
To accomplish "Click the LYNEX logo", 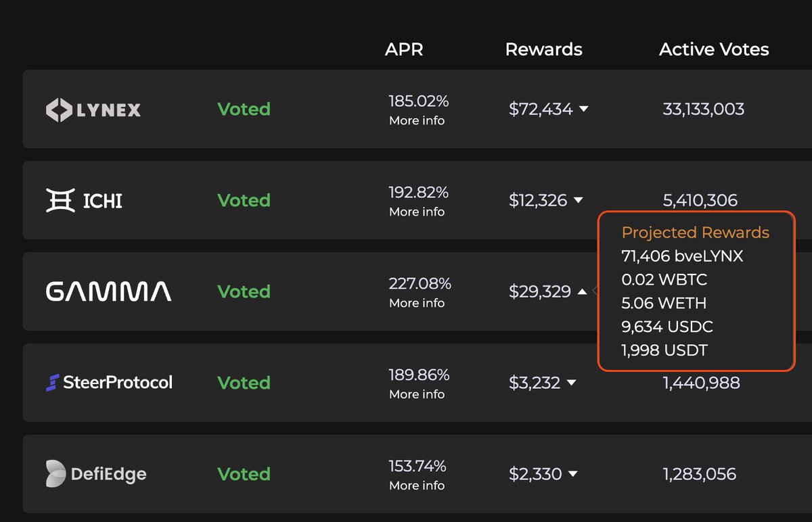I will [93, 110].
